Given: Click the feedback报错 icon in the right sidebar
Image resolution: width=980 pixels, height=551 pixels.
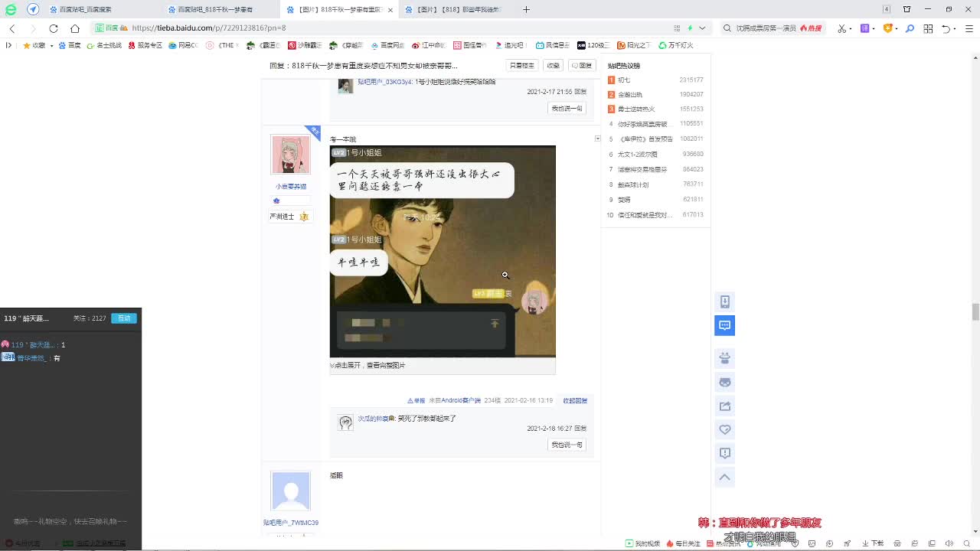Looking at the screenshot, I should pos(724,453).
